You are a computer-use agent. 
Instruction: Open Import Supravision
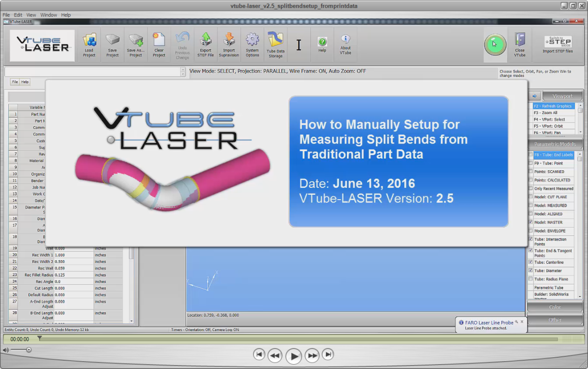point(229,45)
